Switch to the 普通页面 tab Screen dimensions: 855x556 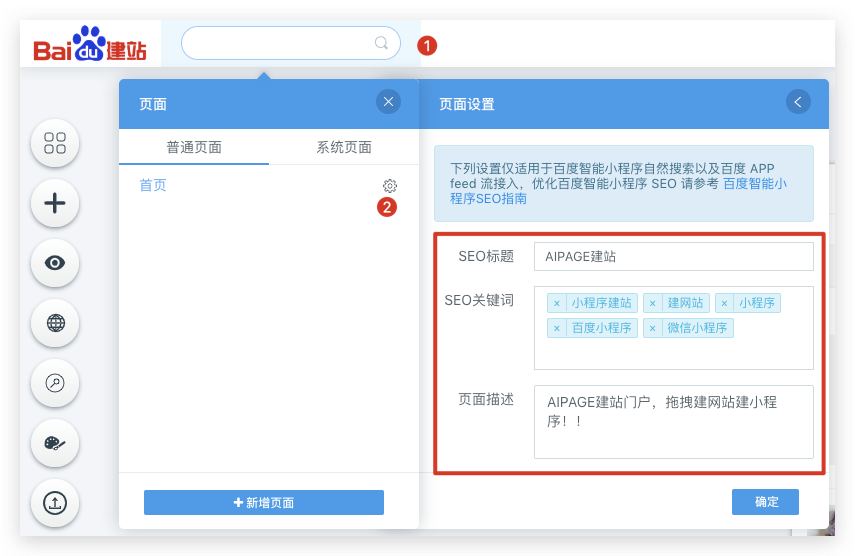pos(194,147)
